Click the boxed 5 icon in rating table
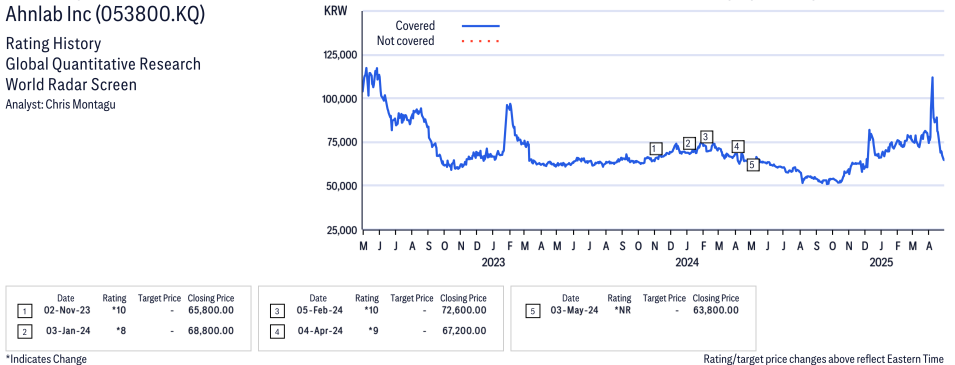Image resolution: width=955 pixels, height=365 pixels. [x=532, y=311]
